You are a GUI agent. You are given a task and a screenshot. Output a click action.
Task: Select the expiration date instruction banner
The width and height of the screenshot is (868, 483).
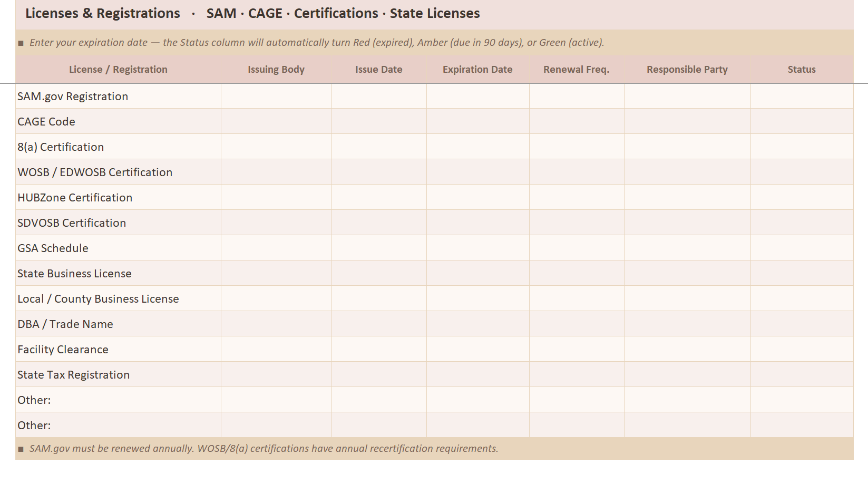(x=316, y=43)
